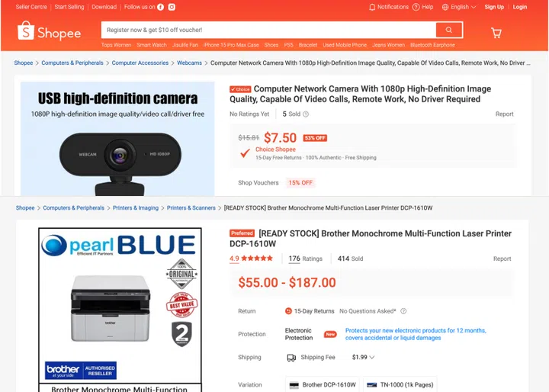
Task: Focus the voucher search input field
Action: point(268,31)
